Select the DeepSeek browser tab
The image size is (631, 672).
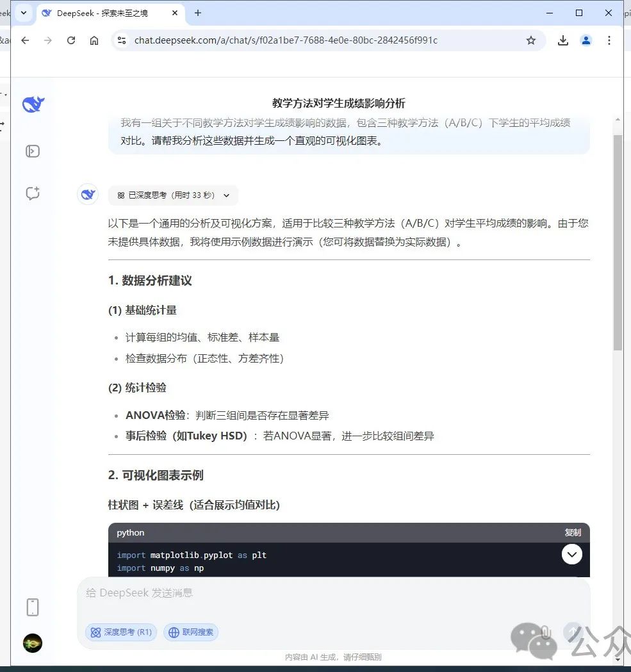[102, 13]
